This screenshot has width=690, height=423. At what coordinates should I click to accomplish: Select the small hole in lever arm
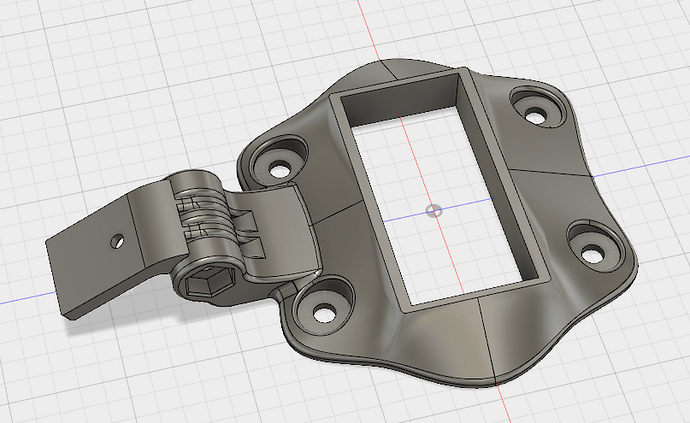(118, 240)
